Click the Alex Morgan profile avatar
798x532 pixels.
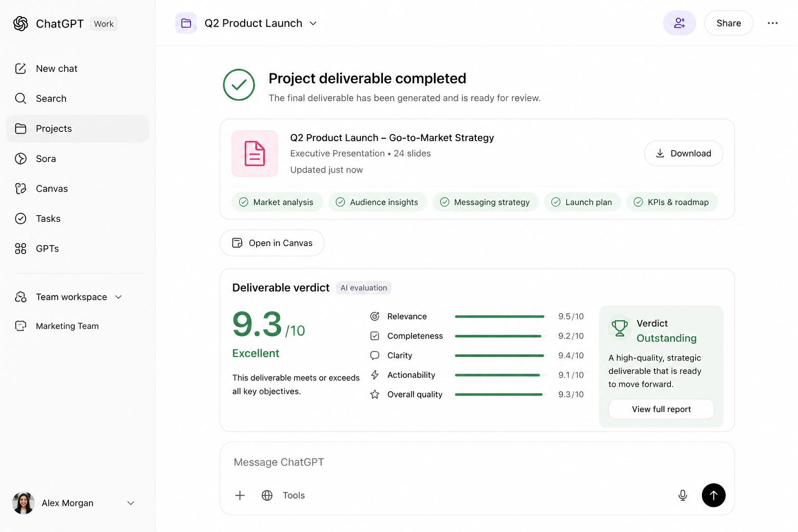point(23,503)
